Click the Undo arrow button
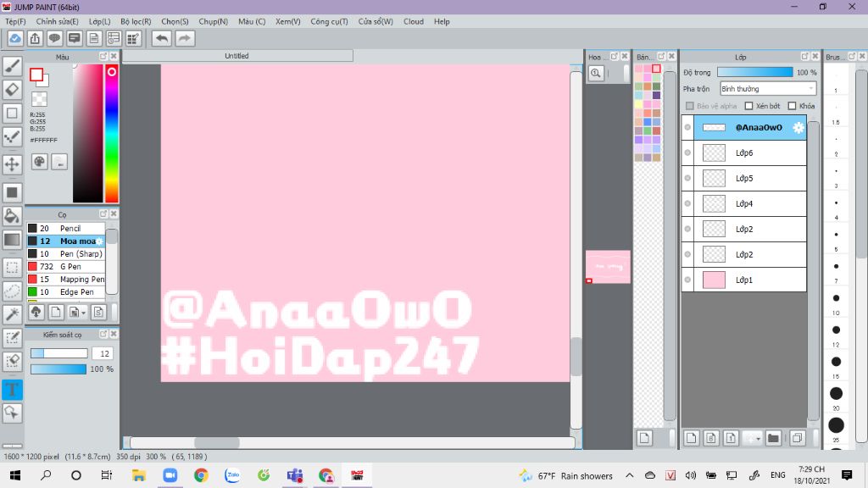This screenshot has width=868, height=488. [162, 38]
